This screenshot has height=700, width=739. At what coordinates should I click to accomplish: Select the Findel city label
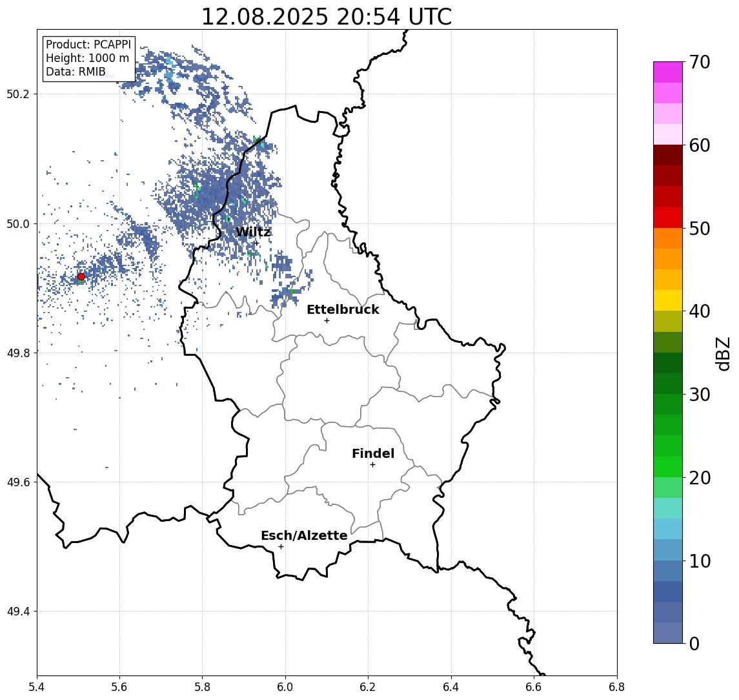pyautogui.click(x=373, y=453)
